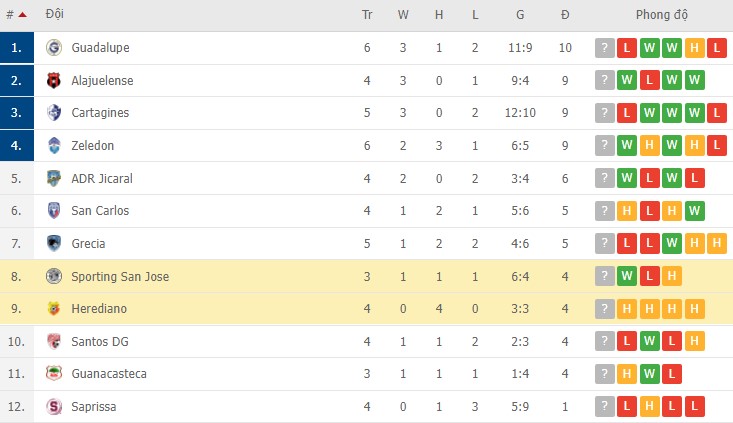
Task: Click the gray question mark badge for Guadalupe
Action: click(604, 48)
